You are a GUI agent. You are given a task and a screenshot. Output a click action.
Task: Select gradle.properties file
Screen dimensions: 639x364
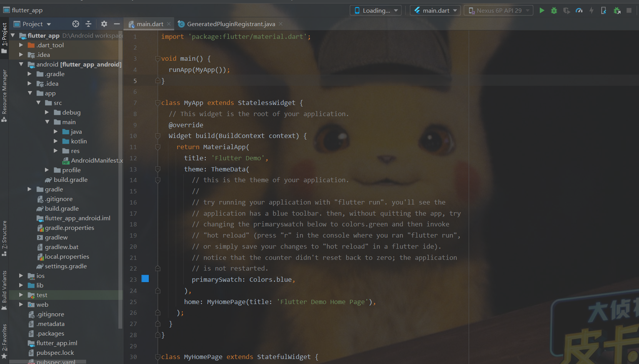click(65, 228)
